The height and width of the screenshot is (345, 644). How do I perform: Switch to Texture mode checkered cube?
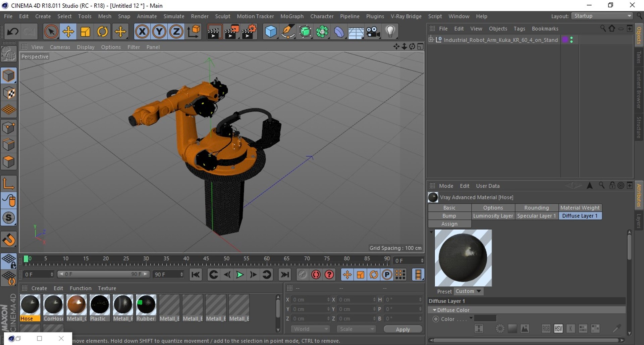(9, 93)
